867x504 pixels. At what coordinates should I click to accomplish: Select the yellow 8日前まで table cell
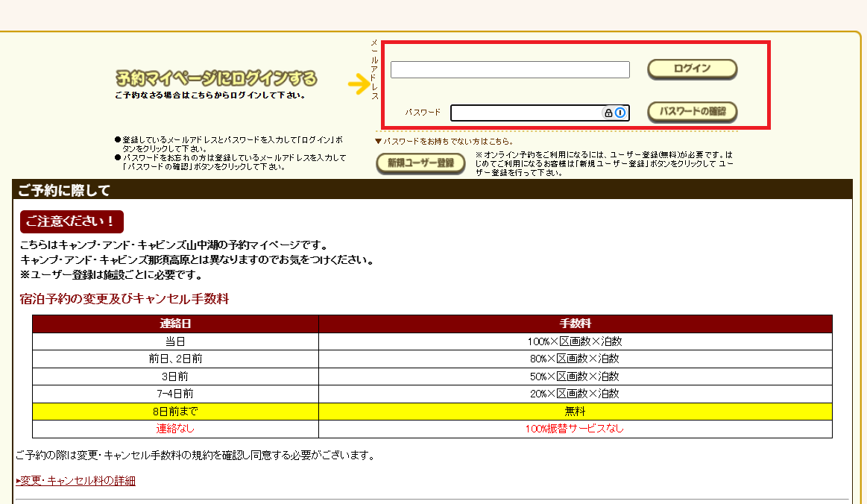click(x=175, y=412)
